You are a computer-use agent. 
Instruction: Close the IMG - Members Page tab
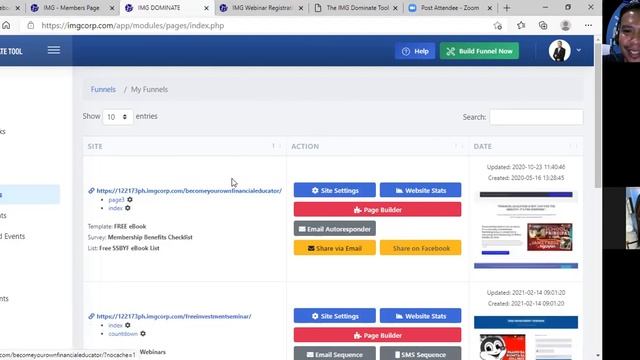coord(112,8)
